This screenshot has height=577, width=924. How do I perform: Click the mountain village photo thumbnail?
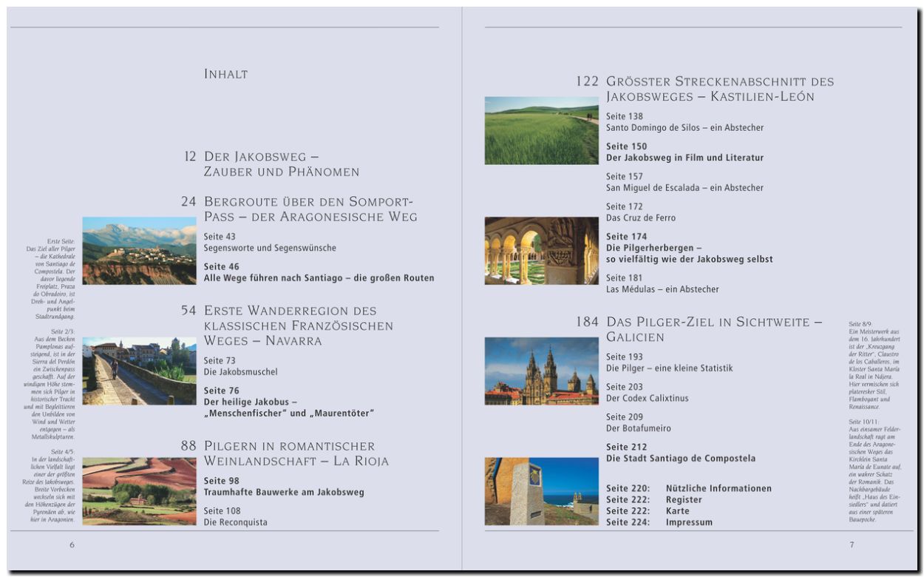tap(139, 251)
